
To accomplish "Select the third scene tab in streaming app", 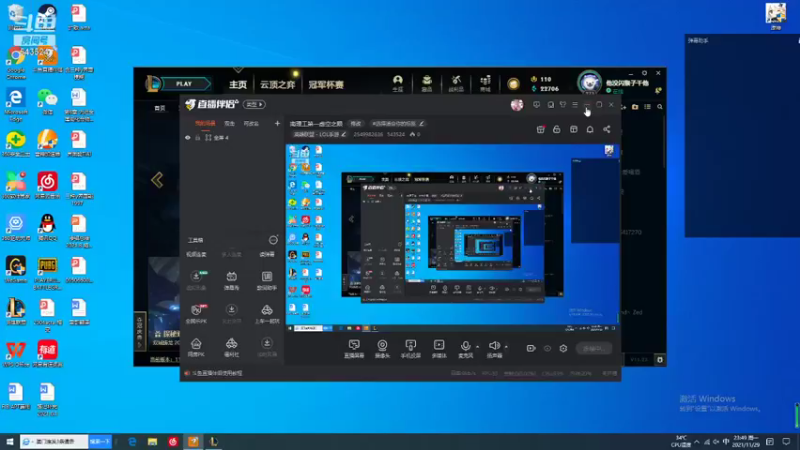I will pyautogui.click(x=251, y=123).
